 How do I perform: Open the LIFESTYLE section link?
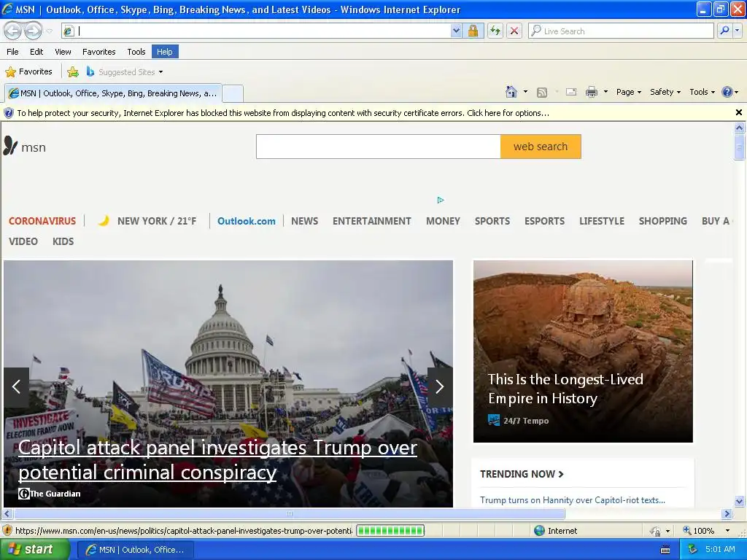602,221
